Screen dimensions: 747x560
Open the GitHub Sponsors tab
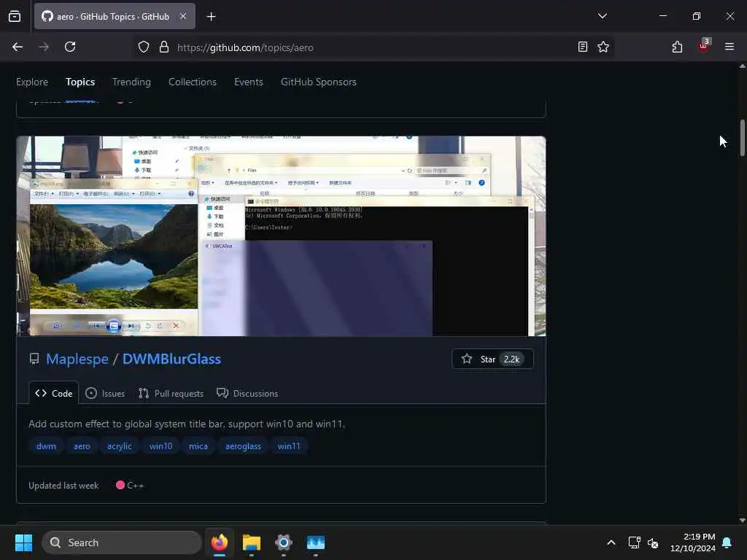coord(318,82)
